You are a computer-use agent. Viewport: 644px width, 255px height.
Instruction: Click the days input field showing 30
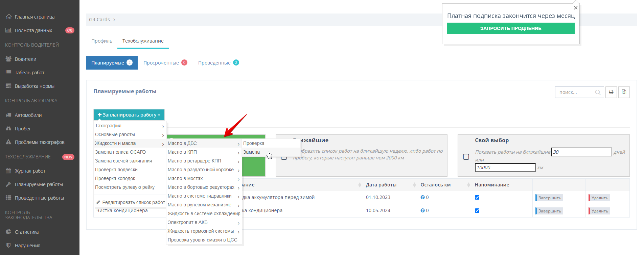click(581, 152)
